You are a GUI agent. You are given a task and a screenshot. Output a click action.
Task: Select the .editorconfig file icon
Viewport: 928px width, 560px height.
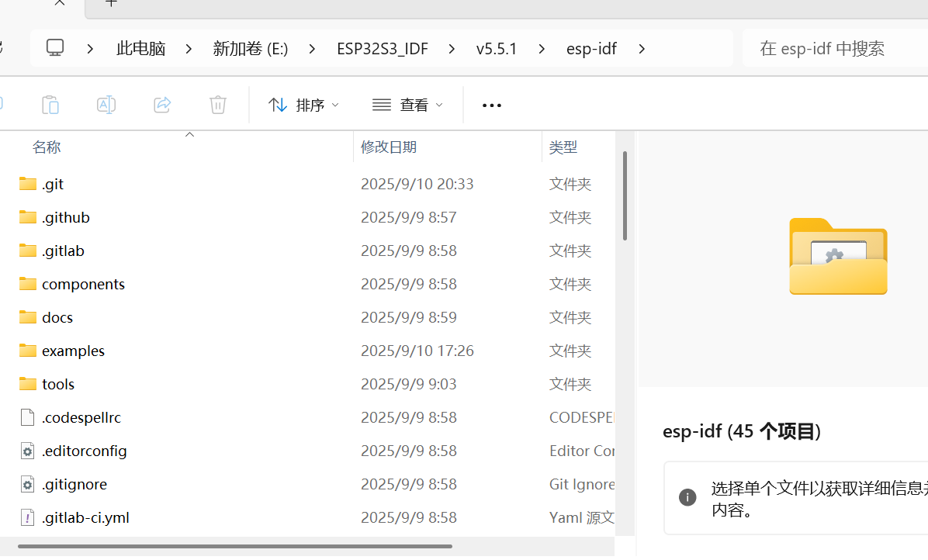pyautogui.click(x=27, y=451)
